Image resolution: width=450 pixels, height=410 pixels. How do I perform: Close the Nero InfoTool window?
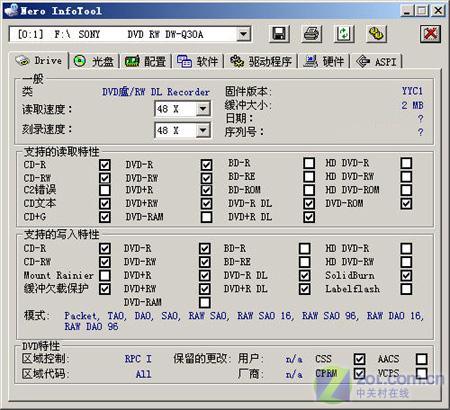438,11
